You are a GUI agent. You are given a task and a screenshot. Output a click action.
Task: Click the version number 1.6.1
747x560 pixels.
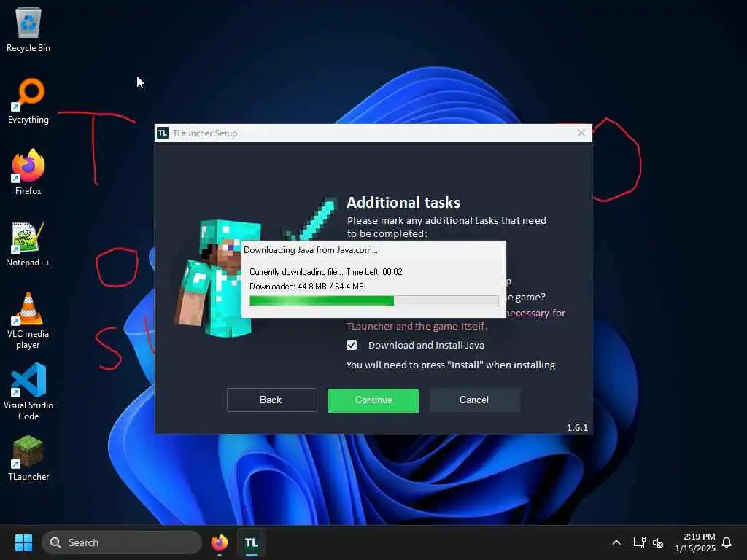[577, 427]
